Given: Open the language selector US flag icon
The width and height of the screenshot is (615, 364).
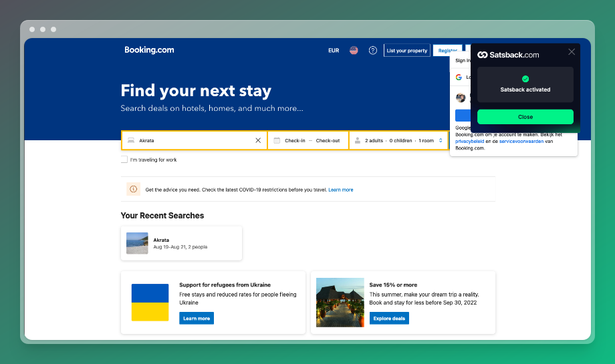Looking at the screenshot, I should (354, 50).
